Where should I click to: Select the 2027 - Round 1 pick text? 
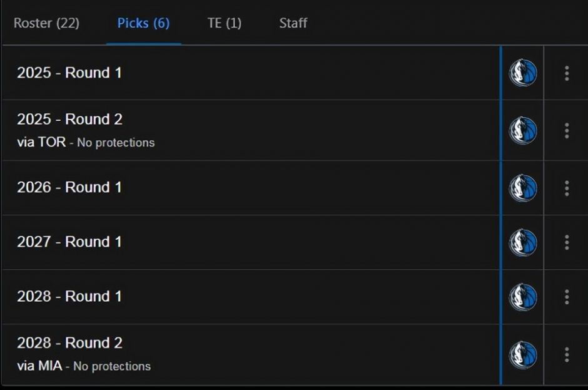click(69, 242)
